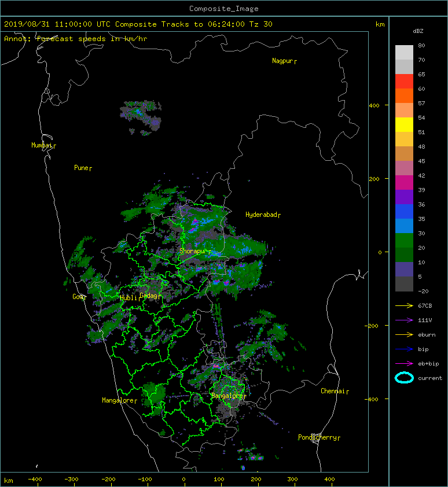Click the -400 km tick on the horizontal axis

point(35,479)
